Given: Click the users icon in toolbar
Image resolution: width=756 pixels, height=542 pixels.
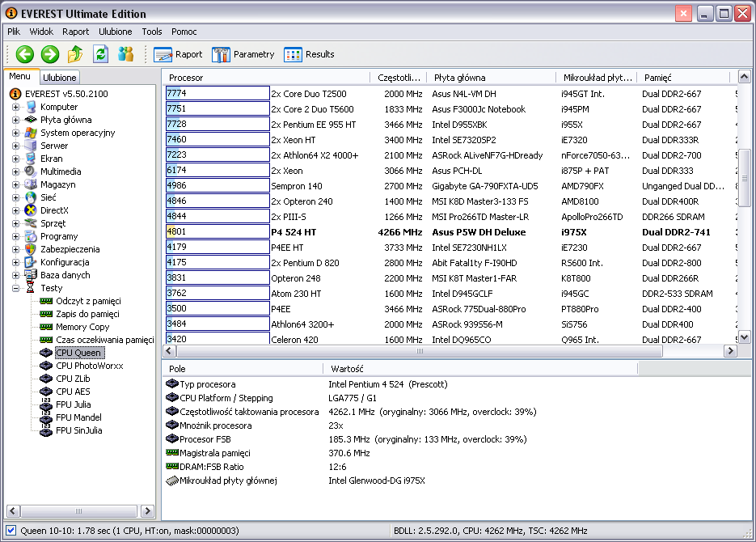Looking at the screenshot, I should 125,54.
